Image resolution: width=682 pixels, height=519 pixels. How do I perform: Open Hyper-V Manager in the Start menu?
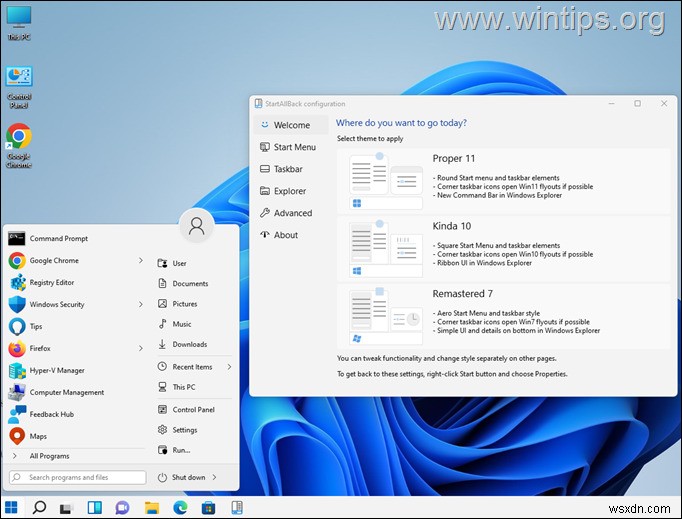coord(57,371)
